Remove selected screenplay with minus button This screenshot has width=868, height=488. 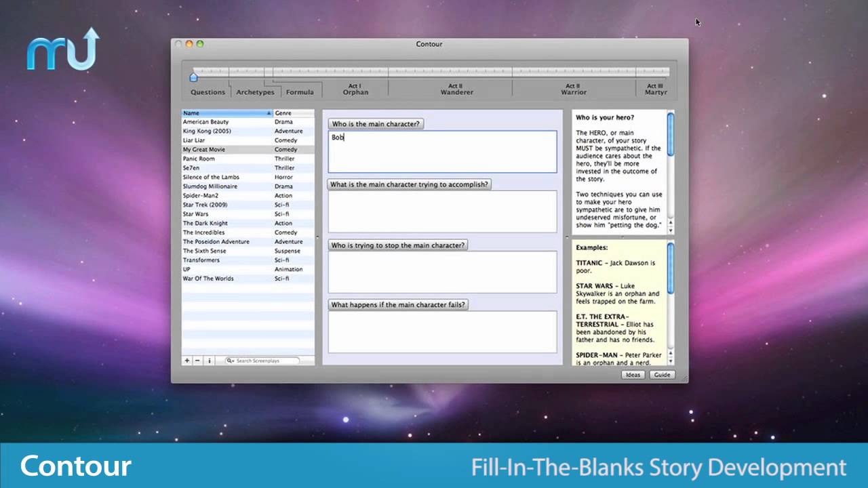[x=197, y=361]
